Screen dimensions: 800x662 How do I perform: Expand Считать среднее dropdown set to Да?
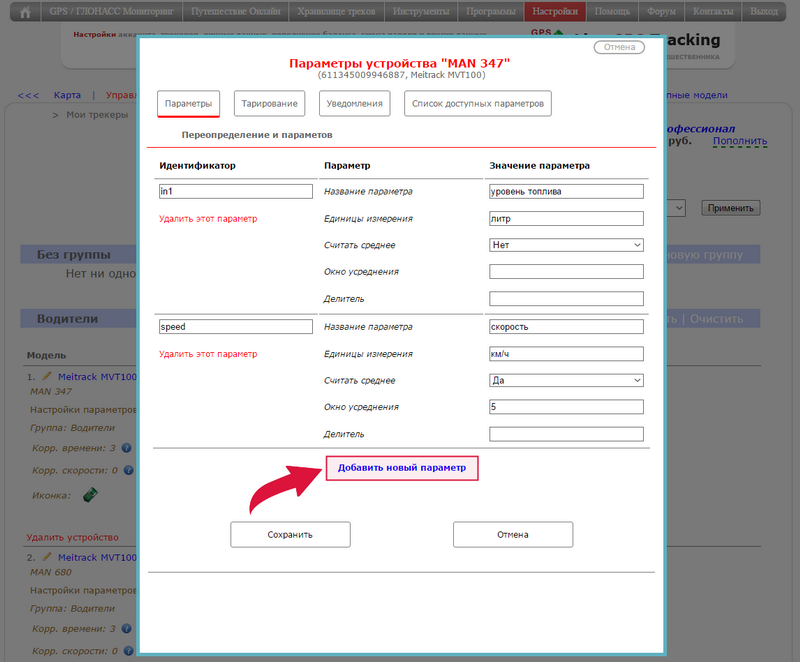coord(566,380)
